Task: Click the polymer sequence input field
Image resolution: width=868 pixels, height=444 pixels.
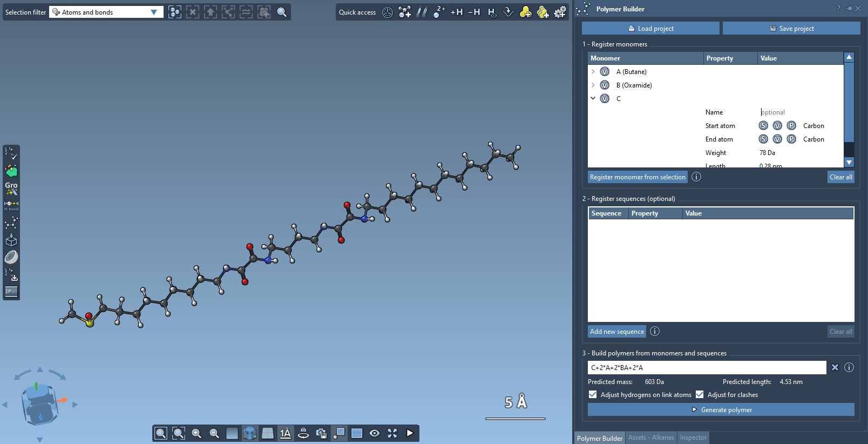Action: (707, 368)
